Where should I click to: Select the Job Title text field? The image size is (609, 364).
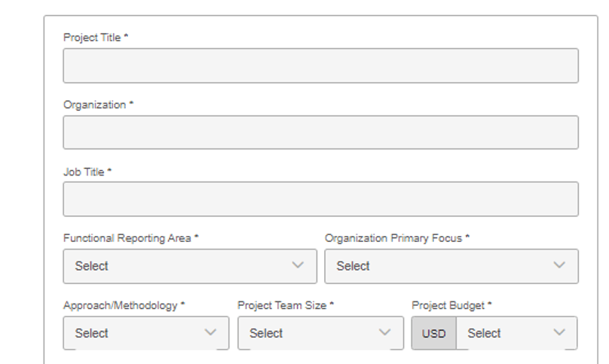(x=321, y=199)
